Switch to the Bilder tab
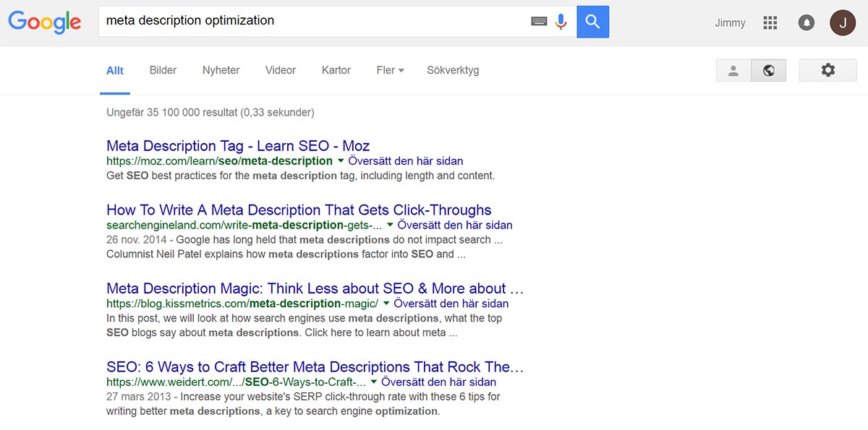Screen dimensions: 868x430 click(x=163, y=70)
